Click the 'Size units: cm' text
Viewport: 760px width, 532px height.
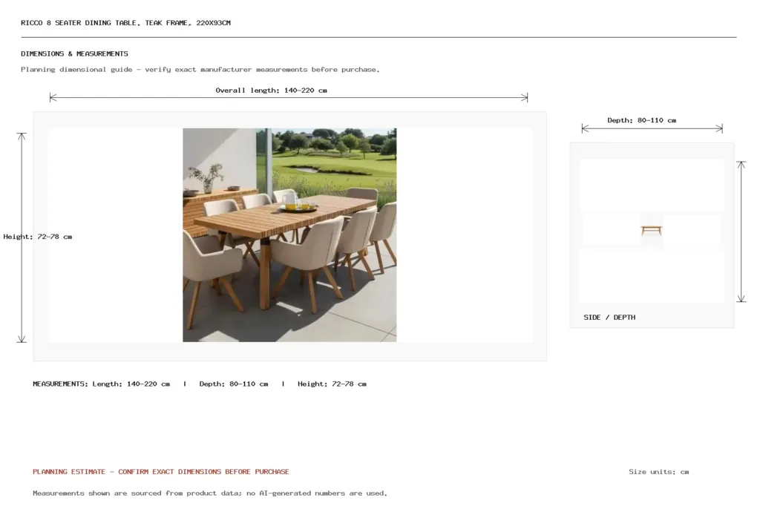[x=659, y=471]
